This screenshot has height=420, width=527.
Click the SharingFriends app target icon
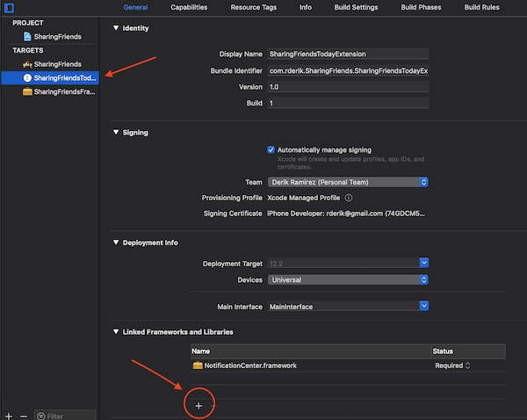[x=27, y=64]
